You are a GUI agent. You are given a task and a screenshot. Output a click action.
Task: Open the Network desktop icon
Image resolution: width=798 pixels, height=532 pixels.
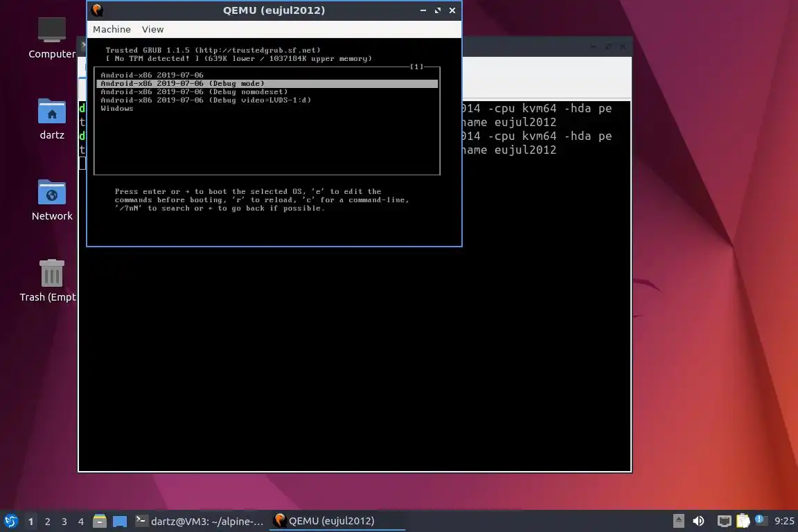(x=52, y=200)
